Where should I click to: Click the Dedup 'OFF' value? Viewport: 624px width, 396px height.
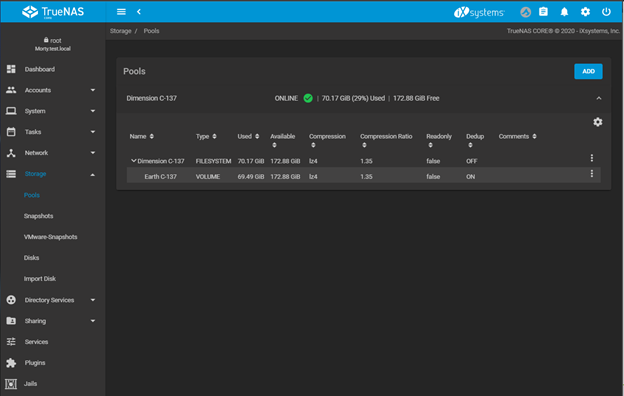pos(472,161)
